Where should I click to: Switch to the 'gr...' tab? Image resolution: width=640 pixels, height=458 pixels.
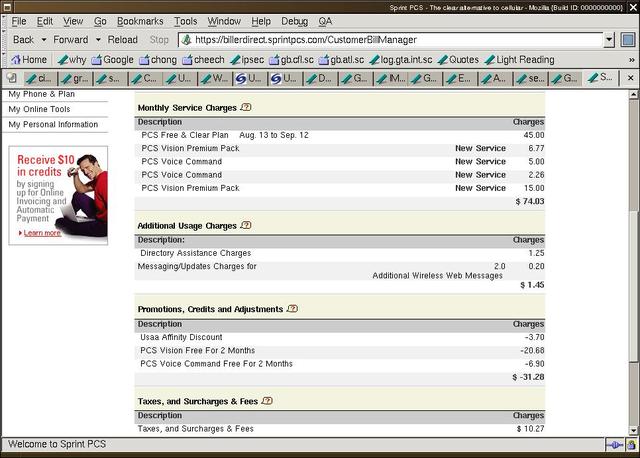pyautogui.click(x=76, y=78)
